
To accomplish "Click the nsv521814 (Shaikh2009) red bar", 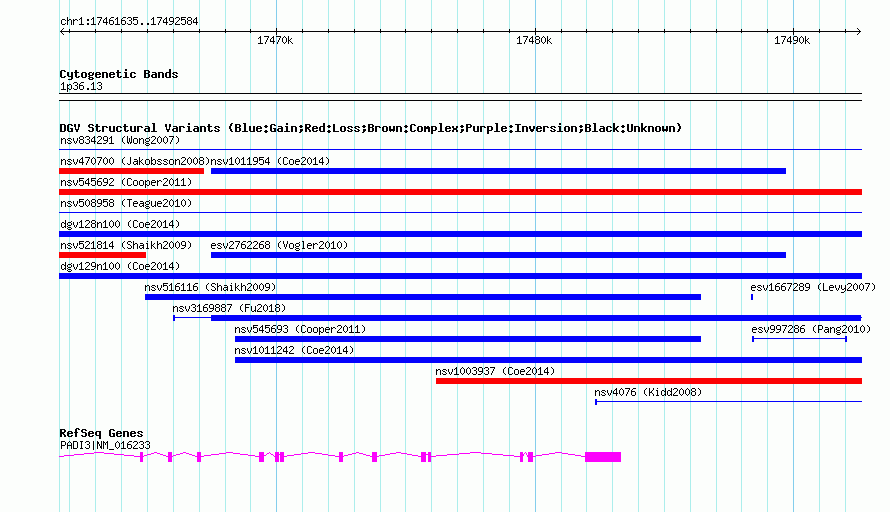I will (103, 255).
